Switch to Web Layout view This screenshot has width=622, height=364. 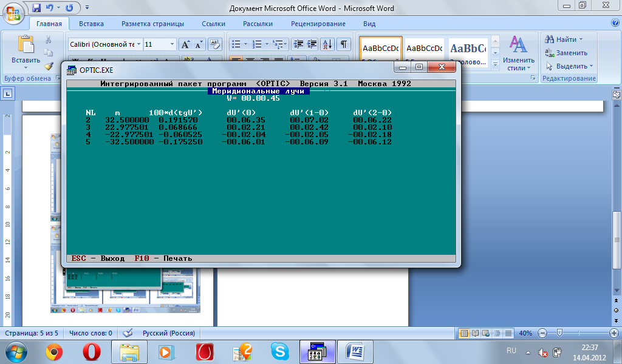pos(486,333)
